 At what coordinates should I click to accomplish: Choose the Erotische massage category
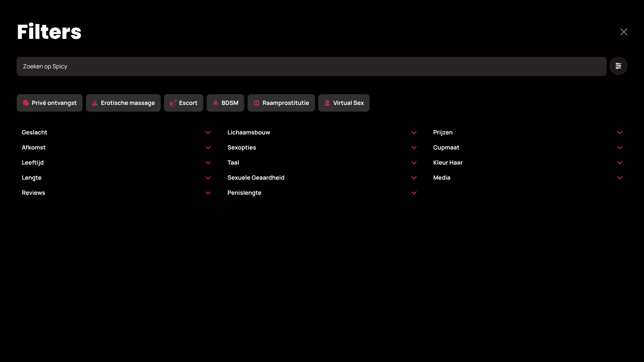pos(123,103)
